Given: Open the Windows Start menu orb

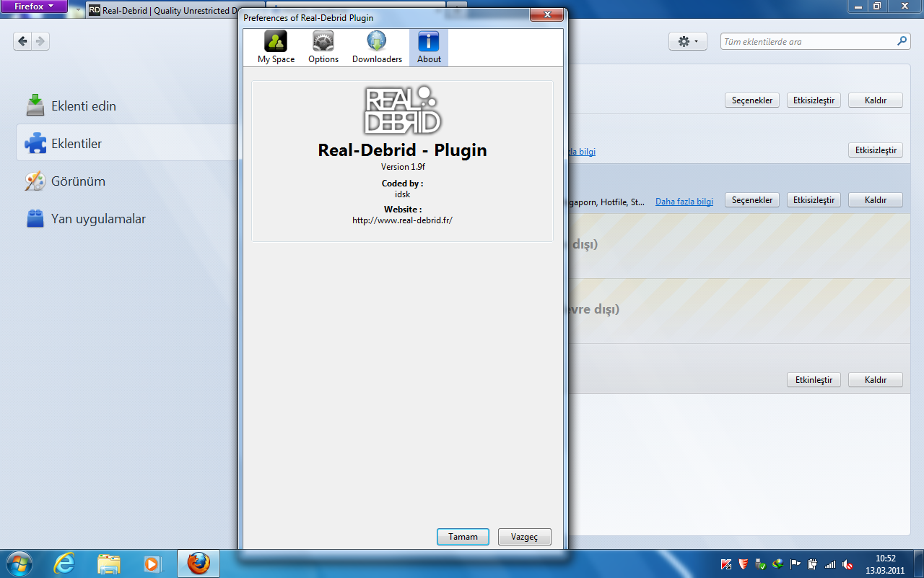Looking at the screenshot, I should click(x=19, y=563).
